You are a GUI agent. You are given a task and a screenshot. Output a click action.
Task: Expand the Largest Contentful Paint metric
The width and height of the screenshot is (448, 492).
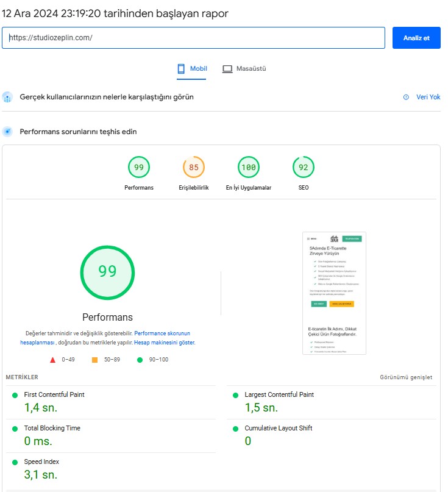pyautogui.click(x=279, y=395)
